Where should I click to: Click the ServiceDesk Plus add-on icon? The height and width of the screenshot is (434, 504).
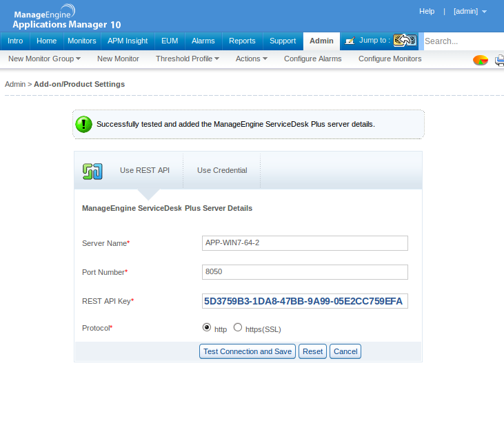[92, 172]
